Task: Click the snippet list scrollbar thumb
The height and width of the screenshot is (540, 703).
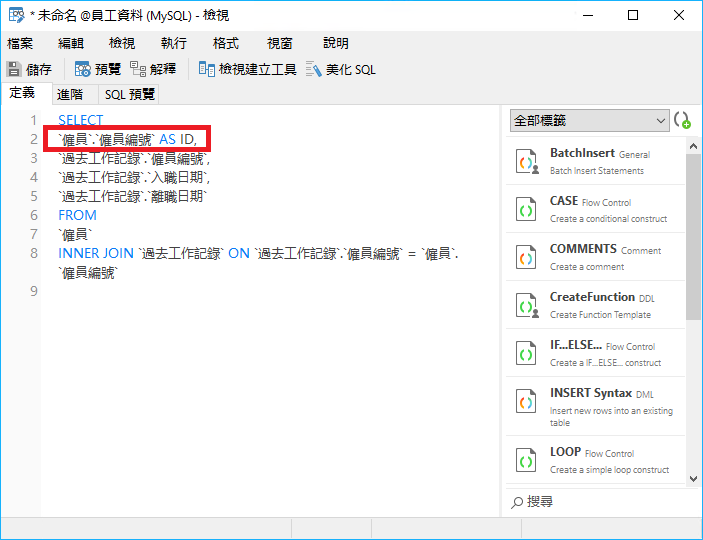Action: (x=693, y=236)
